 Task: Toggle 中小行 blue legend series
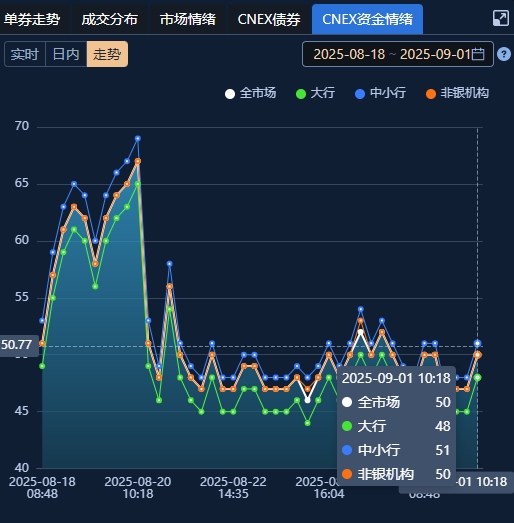point(380,93)
